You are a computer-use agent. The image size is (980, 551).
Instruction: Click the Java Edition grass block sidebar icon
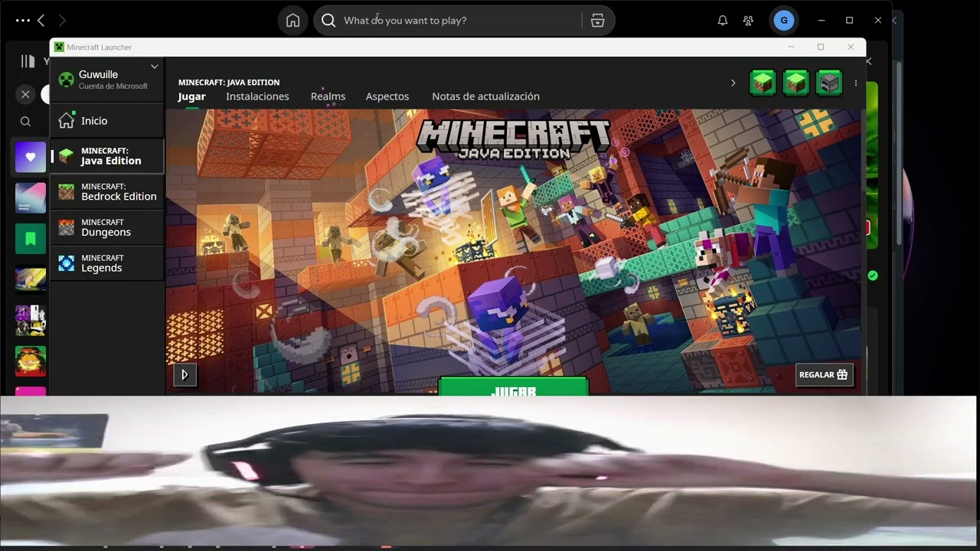coord(67,156)
